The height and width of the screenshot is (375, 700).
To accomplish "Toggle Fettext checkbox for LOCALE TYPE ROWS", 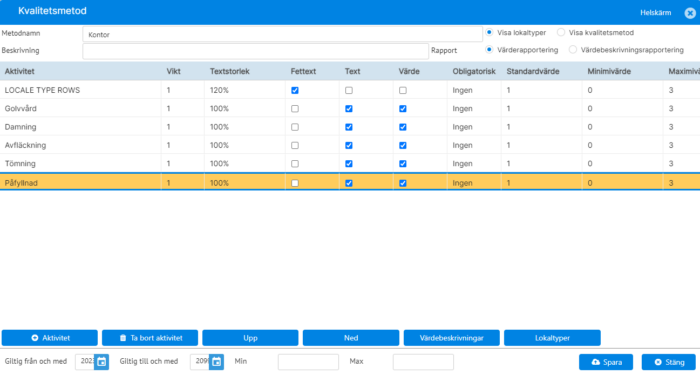I will tap(295, 90).
